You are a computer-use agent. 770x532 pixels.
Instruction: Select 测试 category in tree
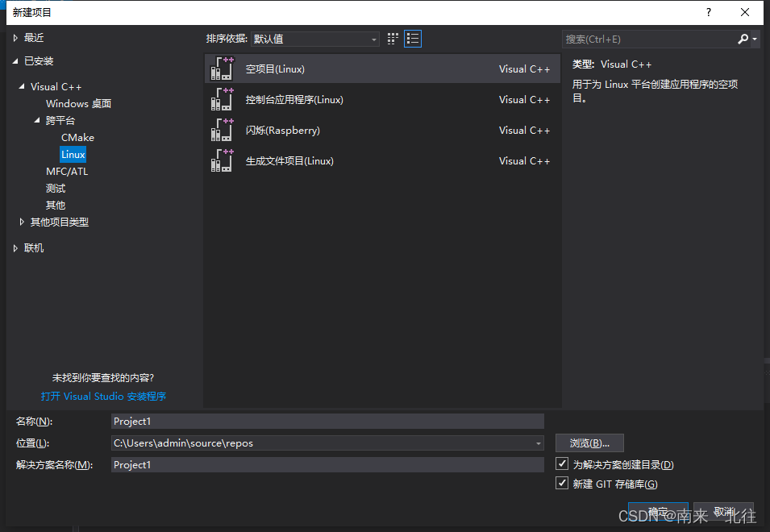click(56, 189)
